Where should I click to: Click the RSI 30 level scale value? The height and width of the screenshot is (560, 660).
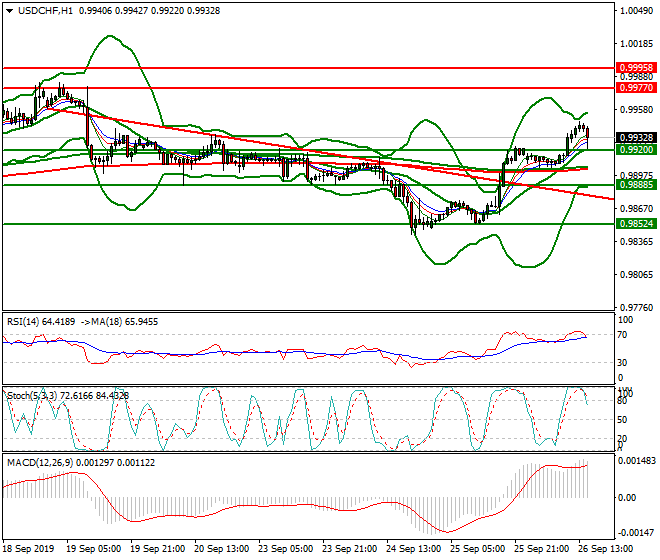point(622,363)
